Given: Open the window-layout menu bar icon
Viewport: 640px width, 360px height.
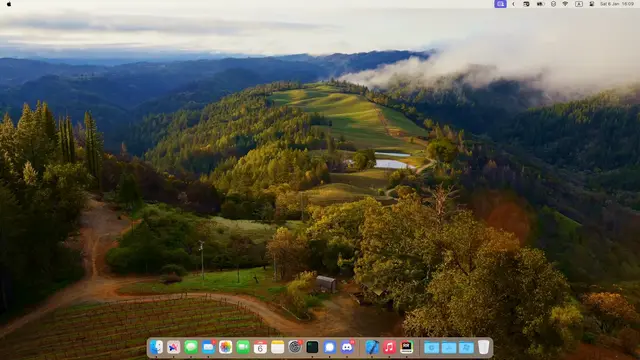Looking at the screenshot, I should 526,4.
